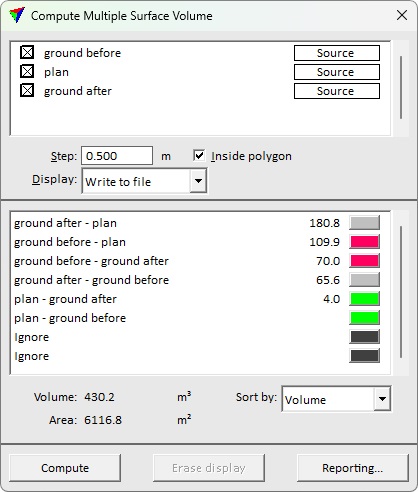Click Source button for plan
The width and height of the screenshot is (418, 492).
point(337,72)
